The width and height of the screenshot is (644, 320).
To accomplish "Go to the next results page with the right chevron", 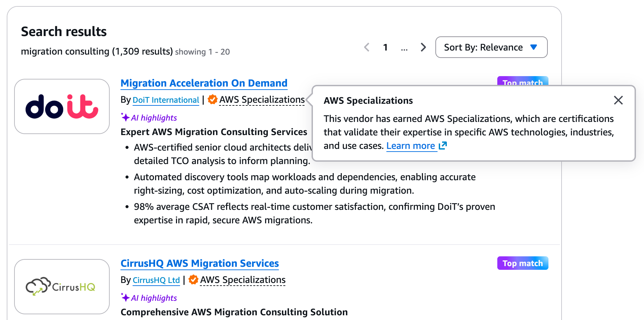I will 423,47.
